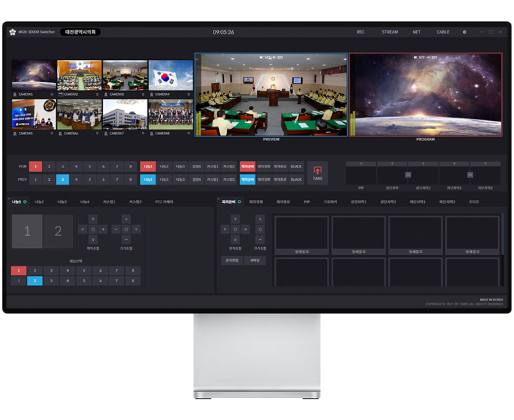Image resolution: width=514 pixels, height=420 pixels.
Task: Switch to the 나눔2 tab
Action: coord(39,202)
